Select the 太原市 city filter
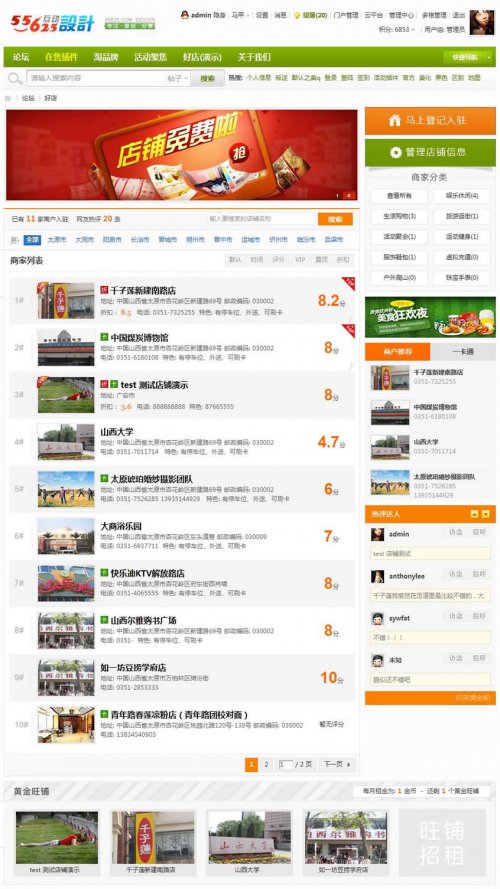500x889 pixels. (x=57, y=240)
